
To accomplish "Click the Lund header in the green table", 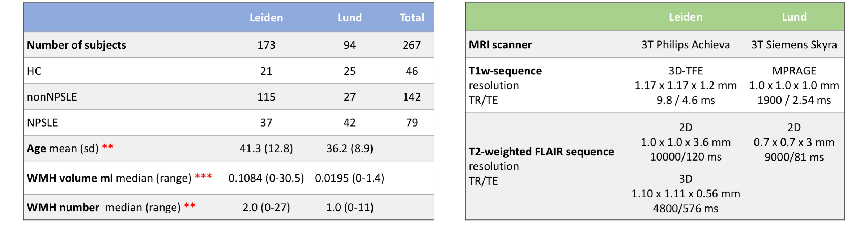I will click(794, 17).
